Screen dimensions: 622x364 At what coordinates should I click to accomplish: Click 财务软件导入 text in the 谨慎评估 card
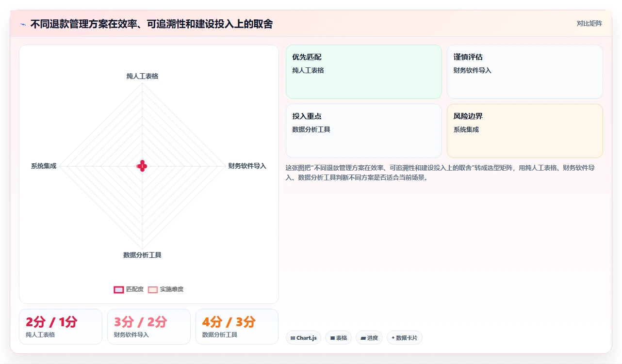473,70
